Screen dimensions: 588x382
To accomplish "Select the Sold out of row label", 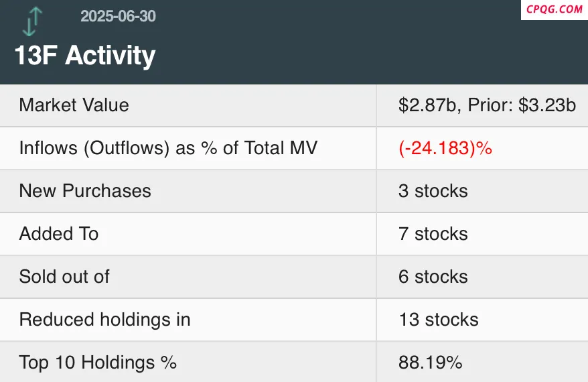I will (64, 277).
